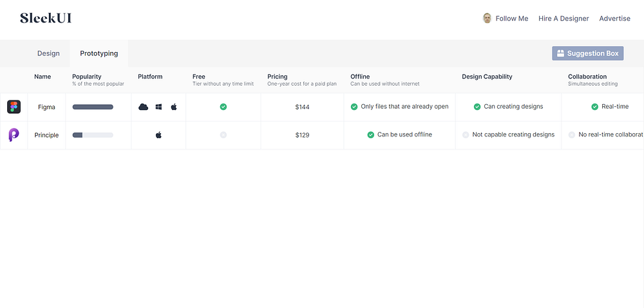Select the Prototyping tab
The image size is (644, 308).
(99, 53)
